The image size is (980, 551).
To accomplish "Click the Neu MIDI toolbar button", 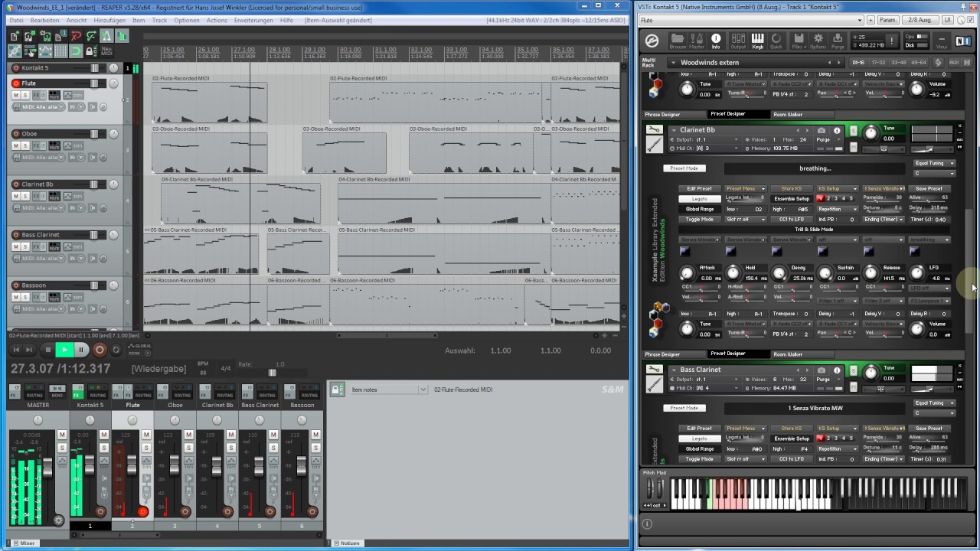I will [x=106, y=51].
